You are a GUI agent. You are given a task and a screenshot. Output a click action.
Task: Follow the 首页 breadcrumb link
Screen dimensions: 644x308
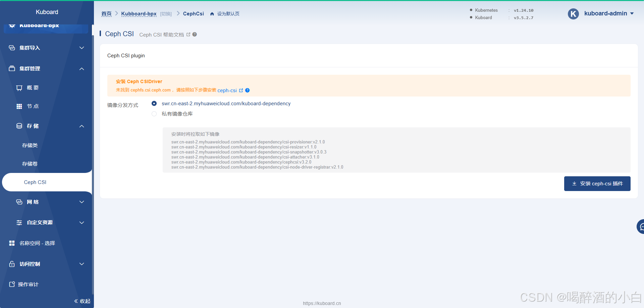tap(106, 14)
